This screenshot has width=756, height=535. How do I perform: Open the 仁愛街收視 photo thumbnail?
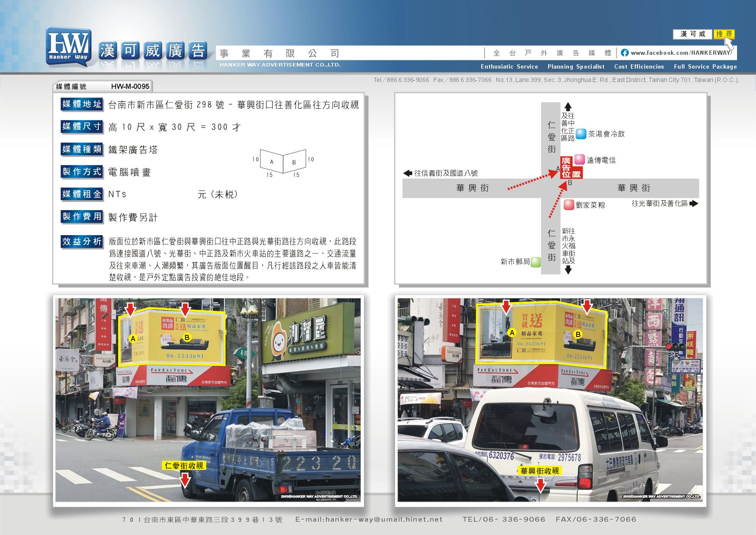pyautogui.click(x=208, y=400)
